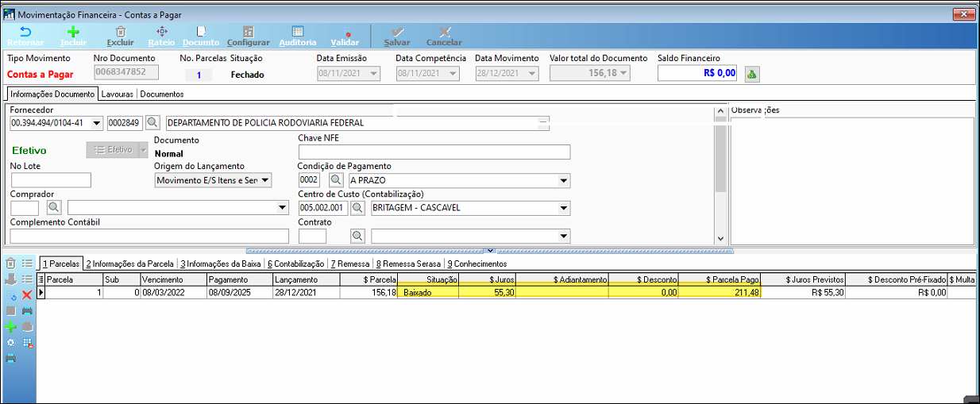Click the Excluir trash toolbar icon
Viewport: 980px width, 404px height.
[121, 32]
